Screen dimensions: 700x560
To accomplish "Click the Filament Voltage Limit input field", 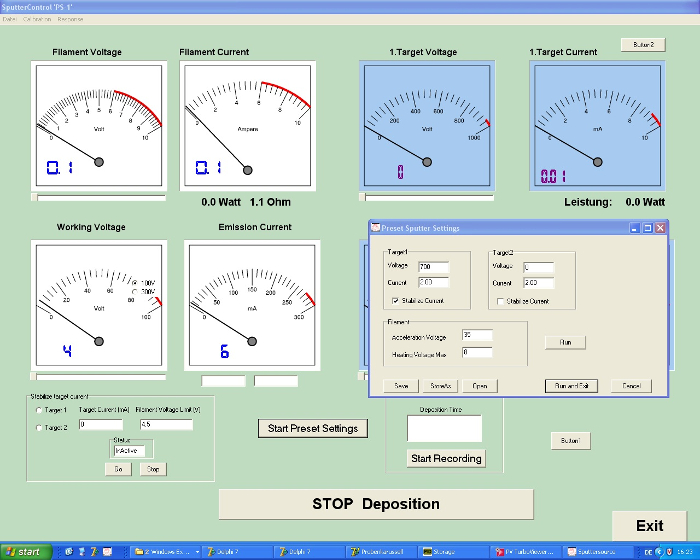I will click(165, 424).
